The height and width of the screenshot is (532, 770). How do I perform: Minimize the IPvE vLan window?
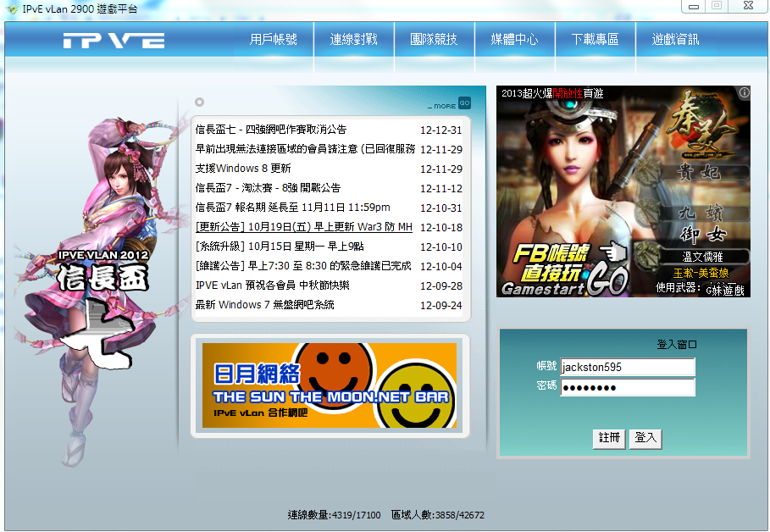coord(694,7)
